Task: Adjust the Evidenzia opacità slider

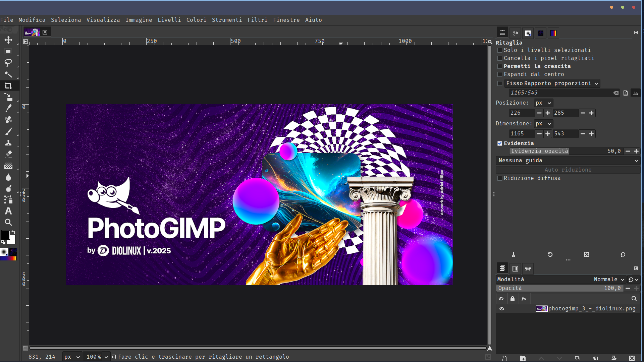Action: click(x=566, y=151)
